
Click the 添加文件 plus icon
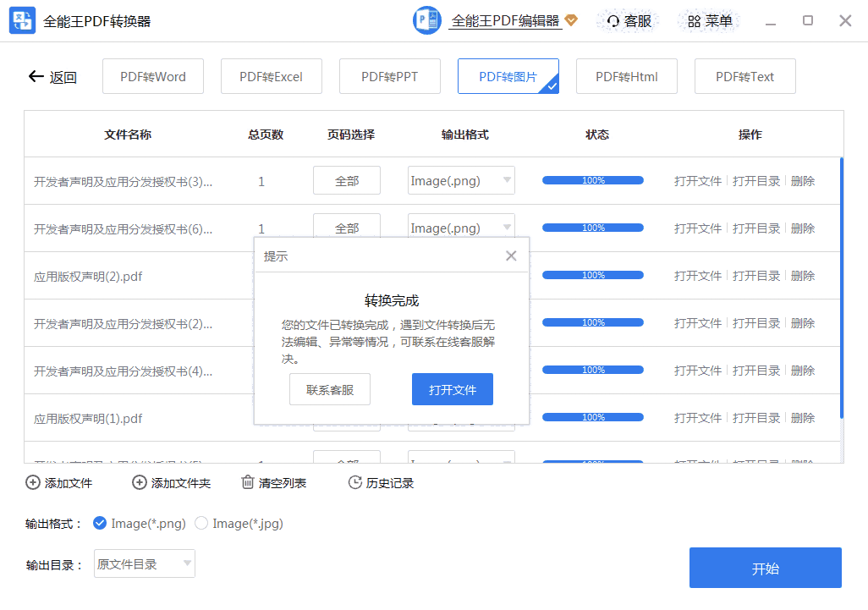click(33, 483)
